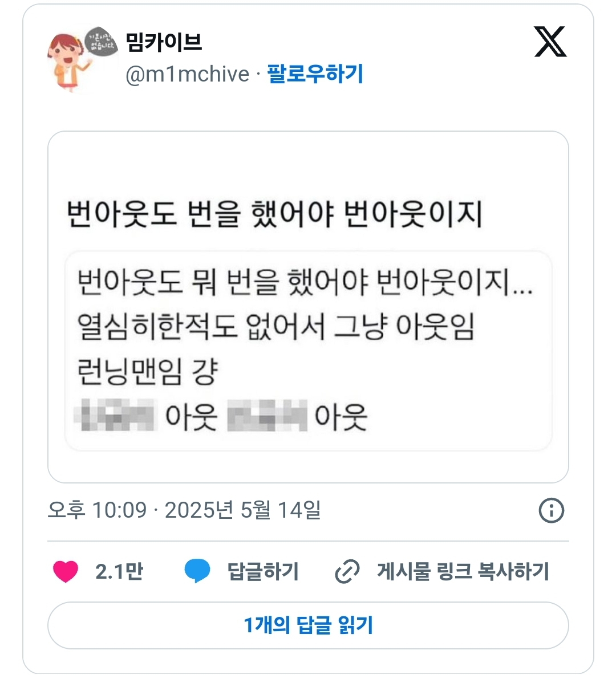The height and width of the screenshot is (699, 616).
Task: Click the blue reply bubble icon
Action: tap(197, 571)
